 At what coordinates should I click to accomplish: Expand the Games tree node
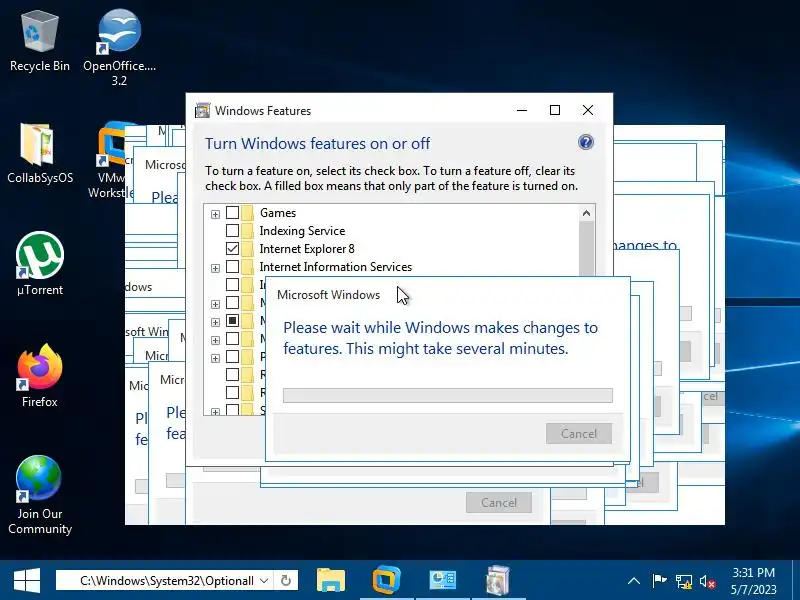click(215, 214)
